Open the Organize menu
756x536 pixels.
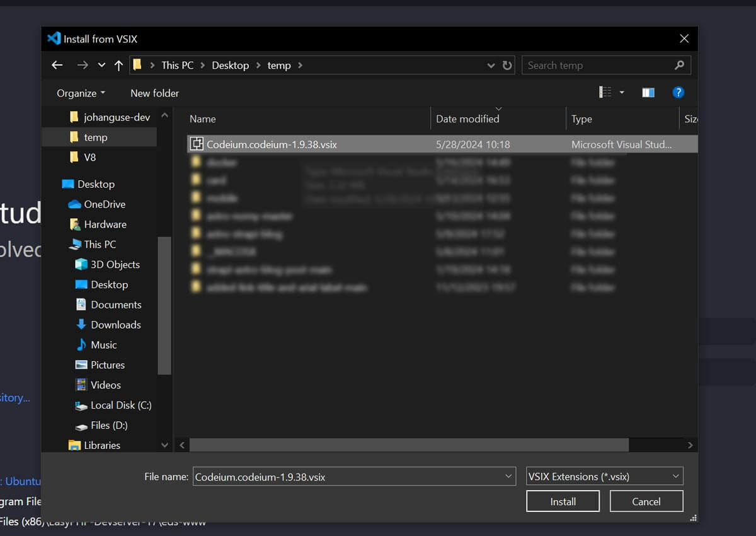[79, 93]
